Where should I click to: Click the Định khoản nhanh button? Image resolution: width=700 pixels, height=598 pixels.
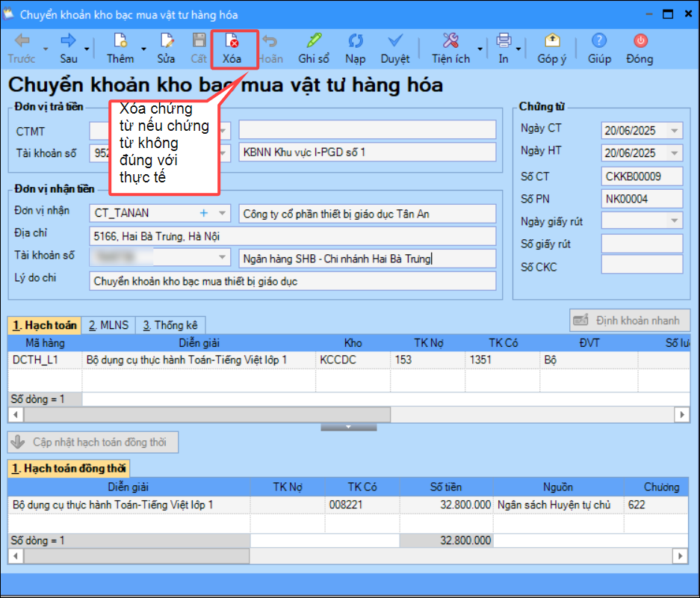click(630, 320)
